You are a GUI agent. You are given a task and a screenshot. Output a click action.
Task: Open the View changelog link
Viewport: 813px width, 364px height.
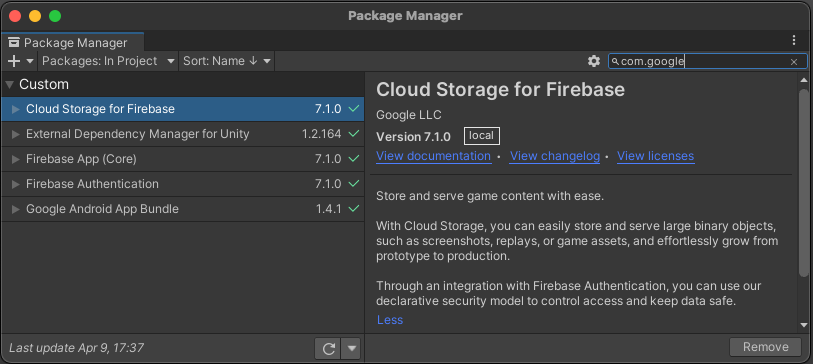coord(555,156)
